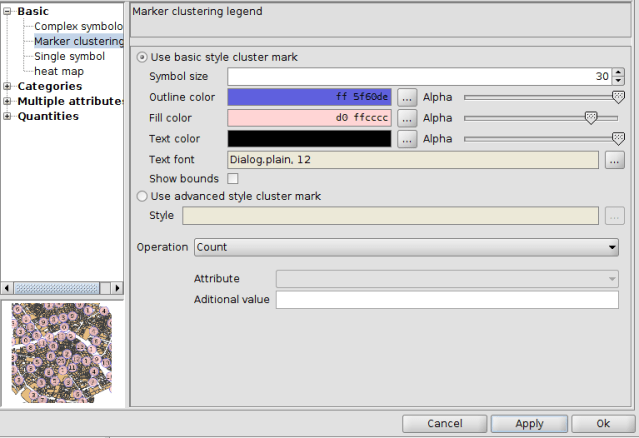The image size is (639, 438).
Task: Click the Aditional value input field
Action: tap(447, 301)
